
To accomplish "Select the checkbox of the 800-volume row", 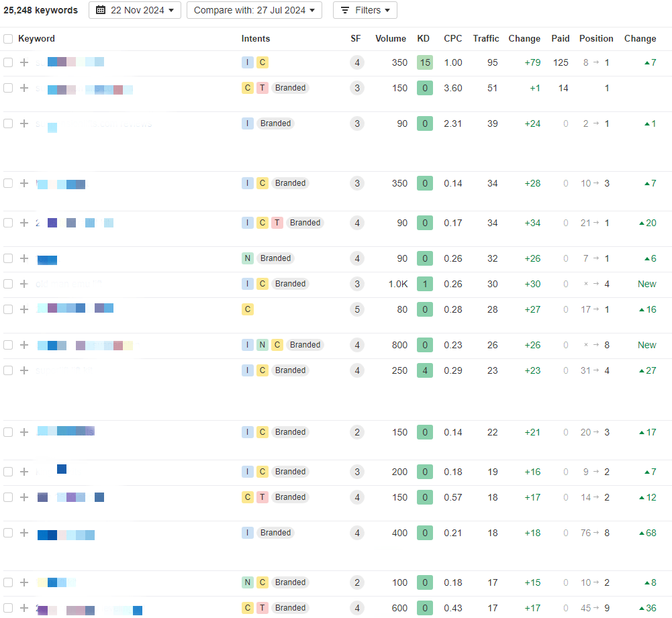I will coord(8,345).
